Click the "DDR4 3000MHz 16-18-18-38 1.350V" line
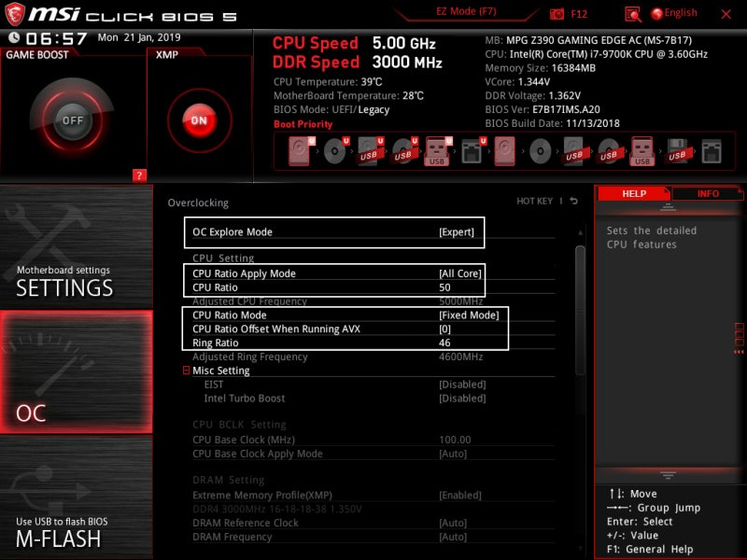The image size is (747, 560). pyautogui.click(x=276, y=509)
